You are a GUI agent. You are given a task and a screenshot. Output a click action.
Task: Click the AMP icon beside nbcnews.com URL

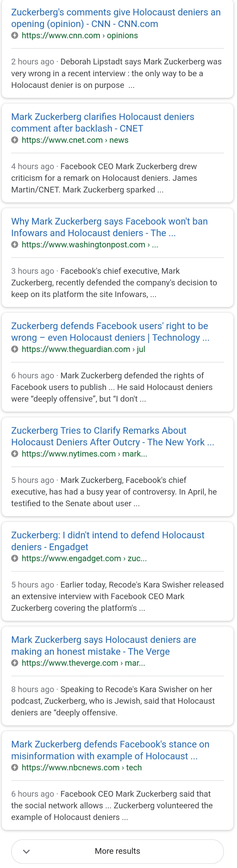click(14, 767)
